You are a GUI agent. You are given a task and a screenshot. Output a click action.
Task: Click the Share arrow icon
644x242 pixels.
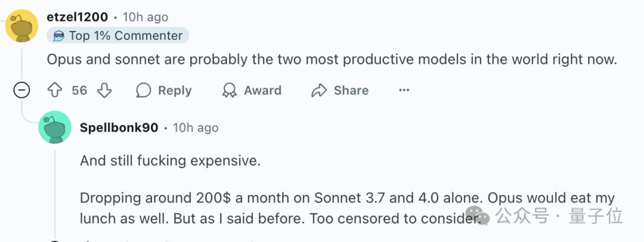pyautogui.click(x=318, y=90)
